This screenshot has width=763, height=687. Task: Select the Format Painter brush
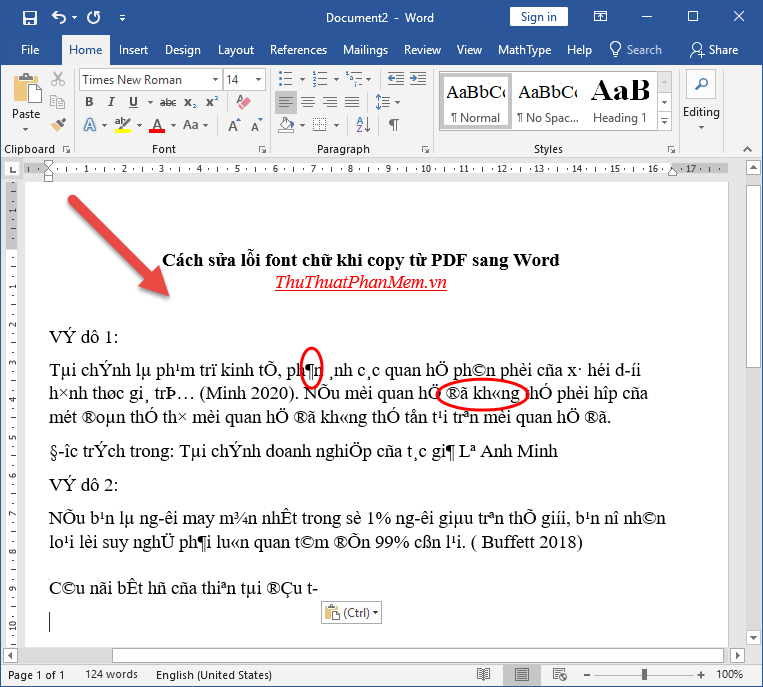tap(58, 125)
